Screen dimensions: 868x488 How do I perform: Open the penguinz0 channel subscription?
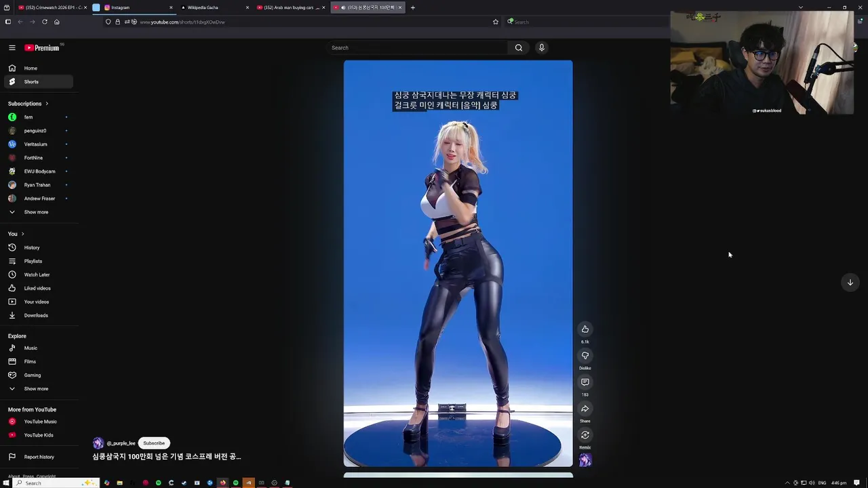click(x=37, y=131)
